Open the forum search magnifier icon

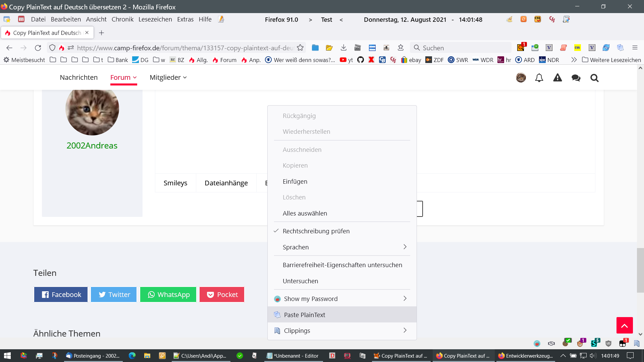tap(594, 78)
